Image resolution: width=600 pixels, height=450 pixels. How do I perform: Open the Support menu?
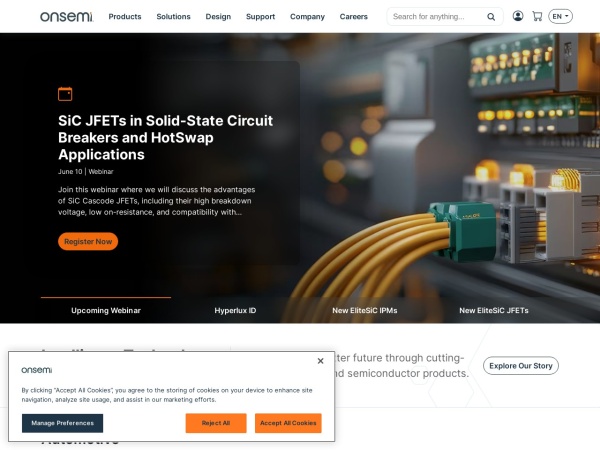(260, 16)
